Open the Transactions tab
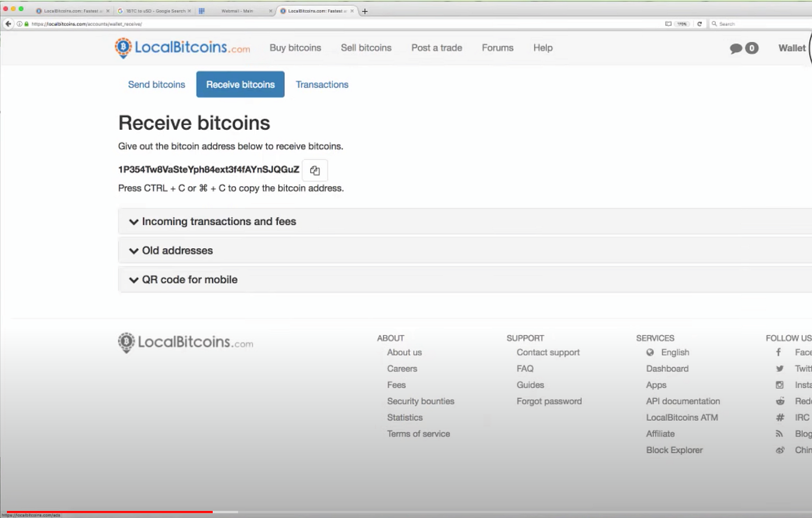This screenshot has width=812, height=518. 322,85
